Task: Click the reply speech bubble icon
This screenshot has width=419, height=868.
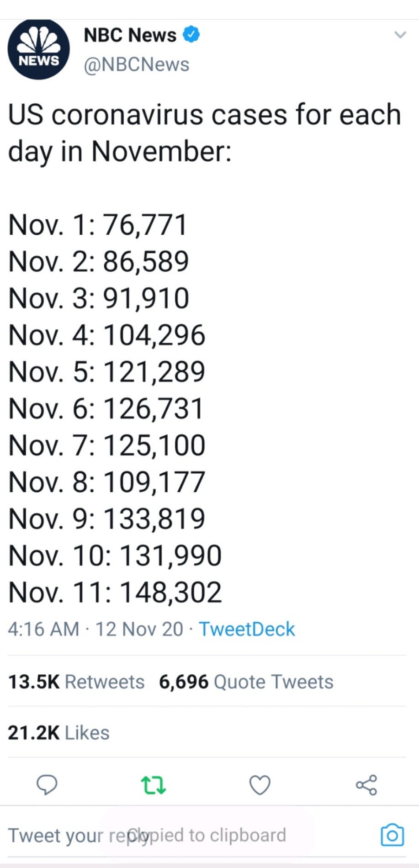Action: 47,785
